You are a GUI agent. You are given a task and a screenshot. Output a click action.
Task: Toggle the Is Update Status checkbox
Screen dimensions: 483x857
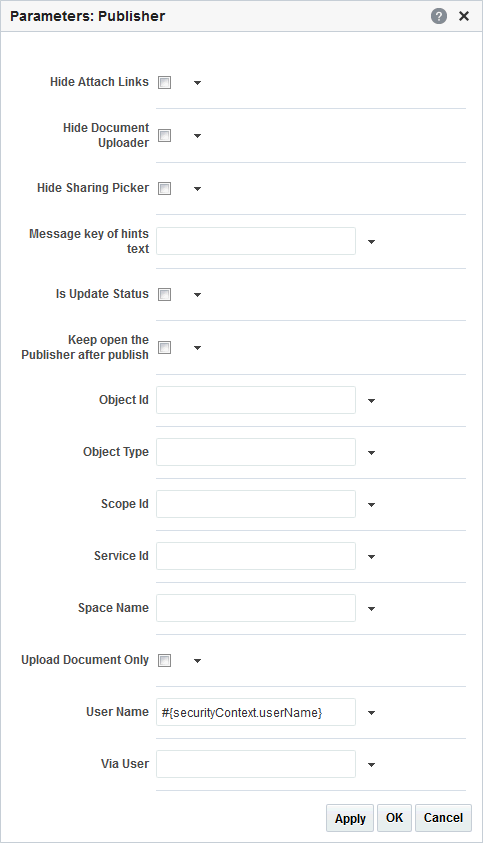tap(164, 295)
